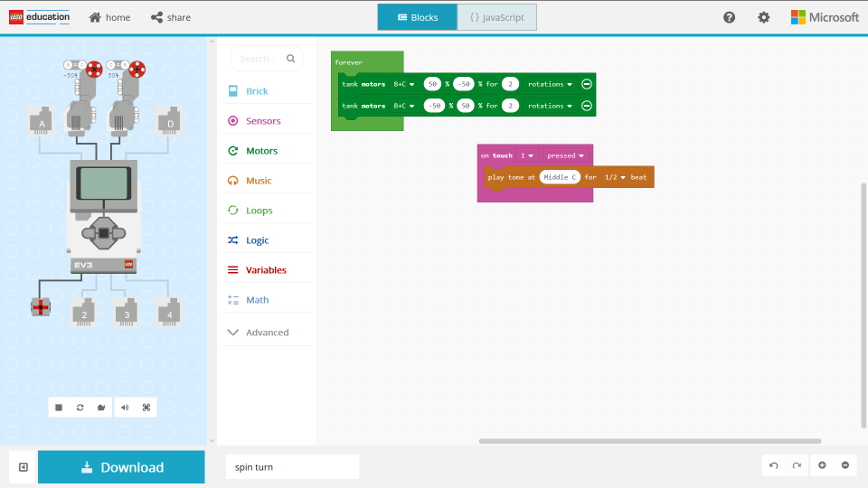Restart the simulator
The width and height of the screenshot is (868, 488).
pyautogui.click(x=80, y=408)
